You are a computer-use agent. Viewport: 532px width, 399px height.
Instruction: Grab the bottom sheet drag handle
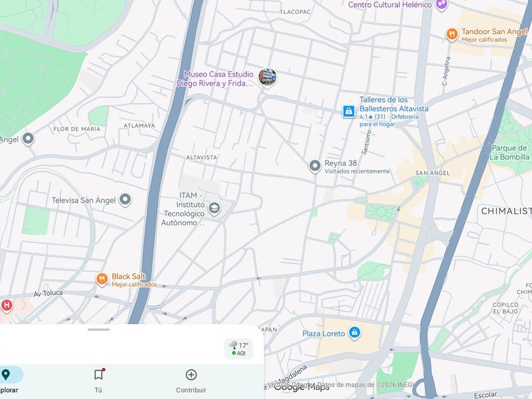(x=99, y=329)
